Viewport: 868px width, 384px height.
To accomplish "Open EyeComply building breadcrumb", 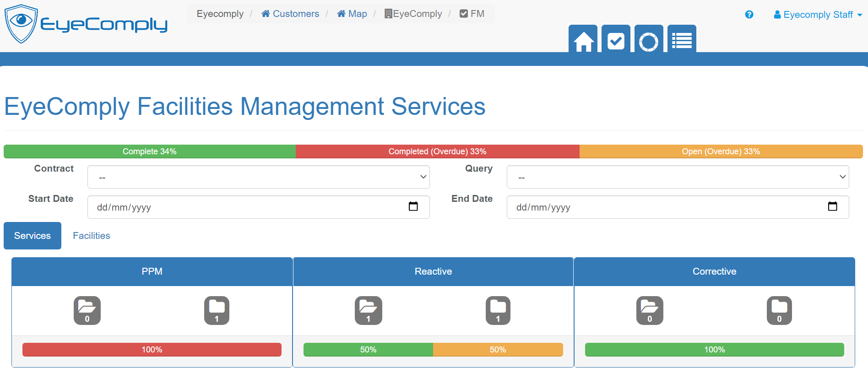I will (x=413, y=14).
